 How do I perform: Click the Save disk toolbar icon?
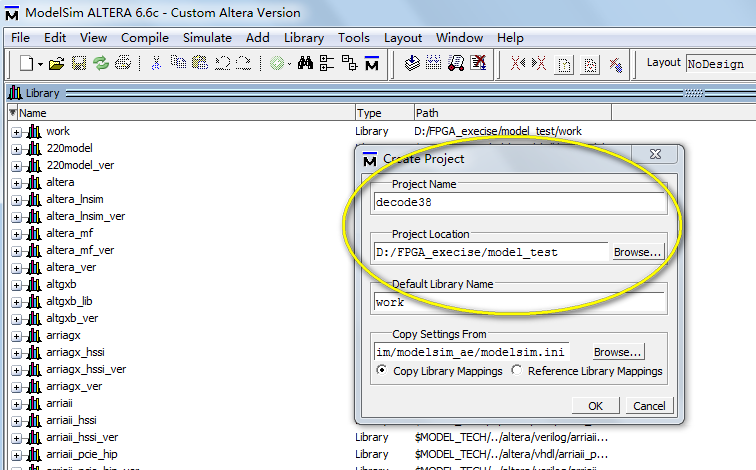pyautogui.click(x=78, y=63)
